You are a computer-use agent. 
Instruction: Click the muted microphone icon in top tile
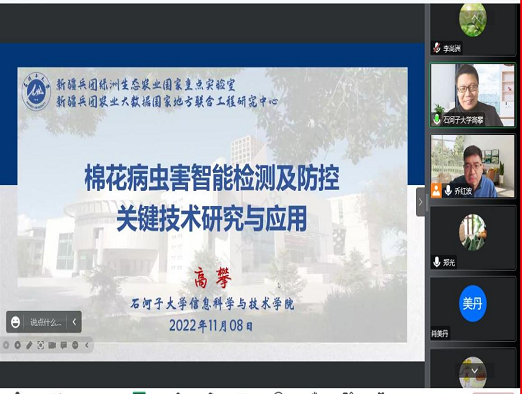coord(436,48)
